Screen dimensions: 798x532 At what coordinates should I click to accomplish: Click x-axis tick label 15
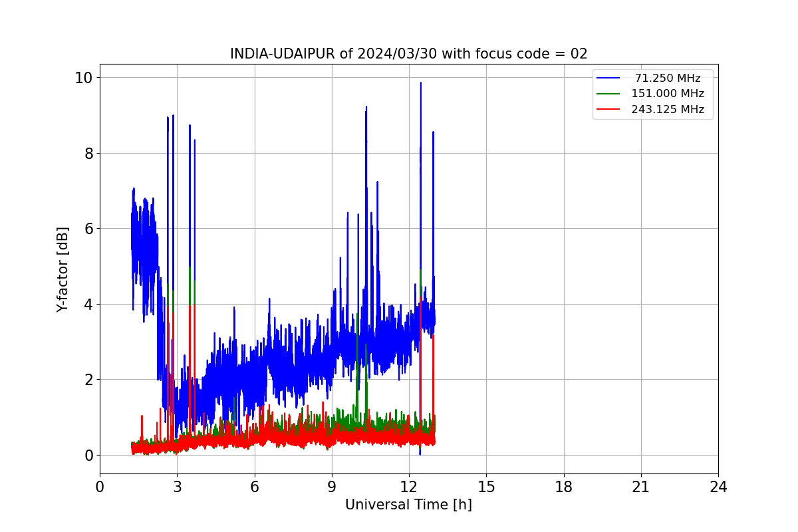[x=486, y=487]
